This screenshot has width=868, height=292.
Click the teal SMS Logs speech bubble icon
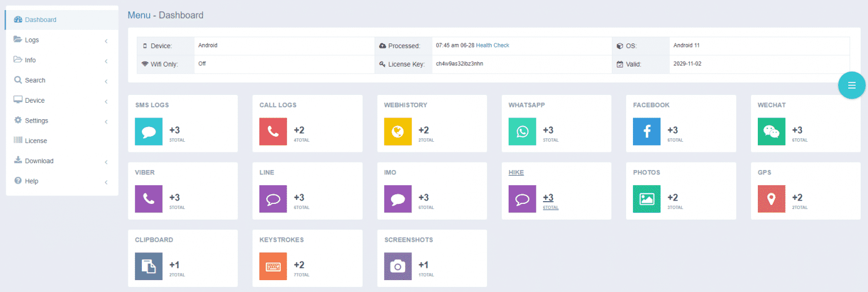(x=149, y=132)
